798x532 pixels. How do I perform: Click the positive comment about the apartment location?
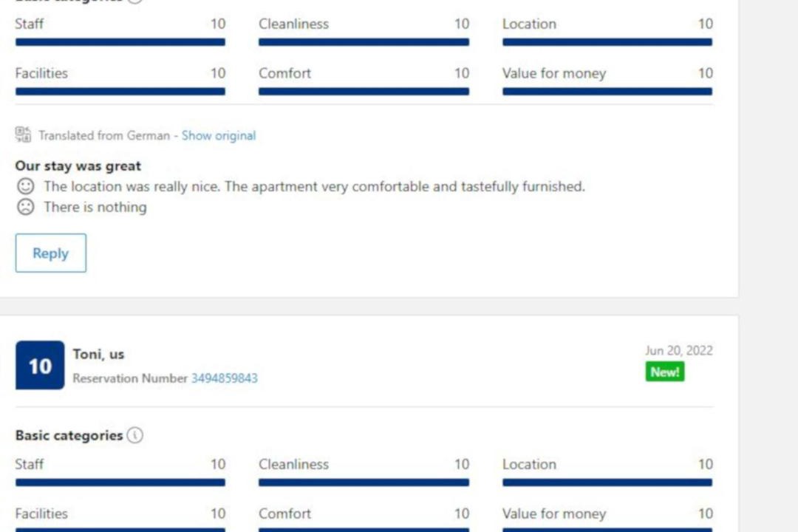coord(314,186)
